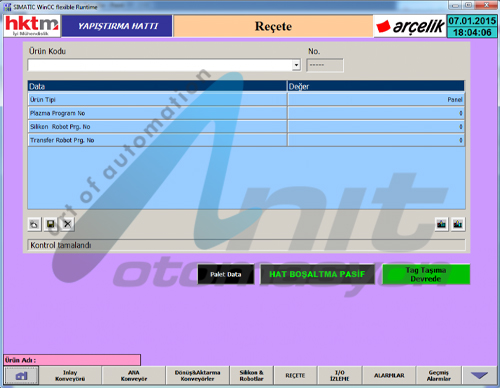Click the new recipe record icon
This screenshot has width=500, height=388.
[x=34, y=224]
